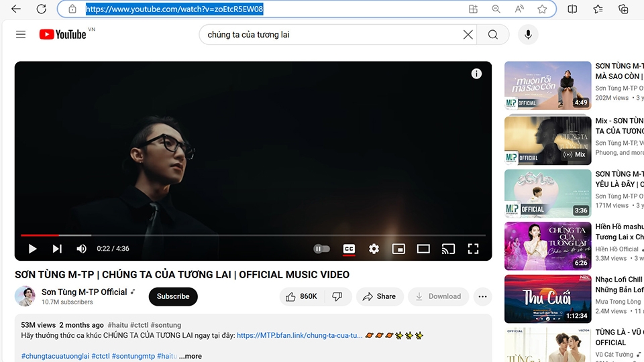The width and height of the screenshot is (644, 362).
Task: Click the 53M views text
Action: coord(38,325)
